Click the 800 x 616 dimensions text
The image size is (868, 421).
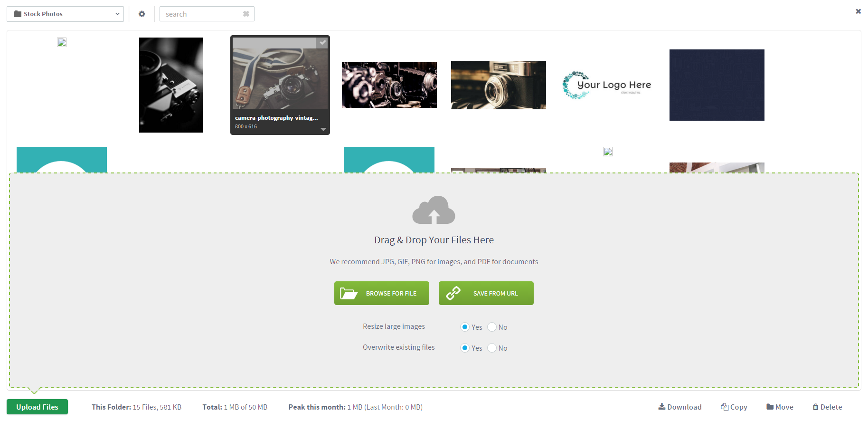(246, 126)
